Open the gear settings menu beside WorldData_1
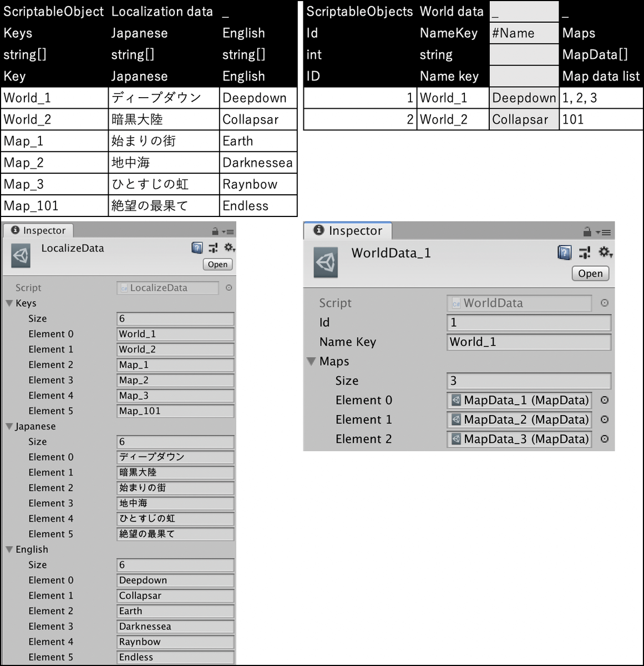The height and width of the screenshot is (666, 644). coord(605,253)
